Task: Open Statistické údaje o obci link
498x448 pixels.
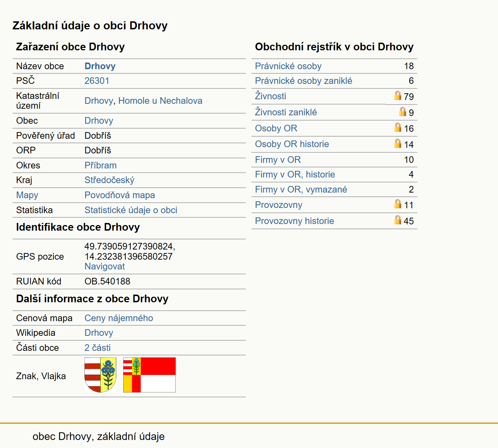Action: [131, 210]
